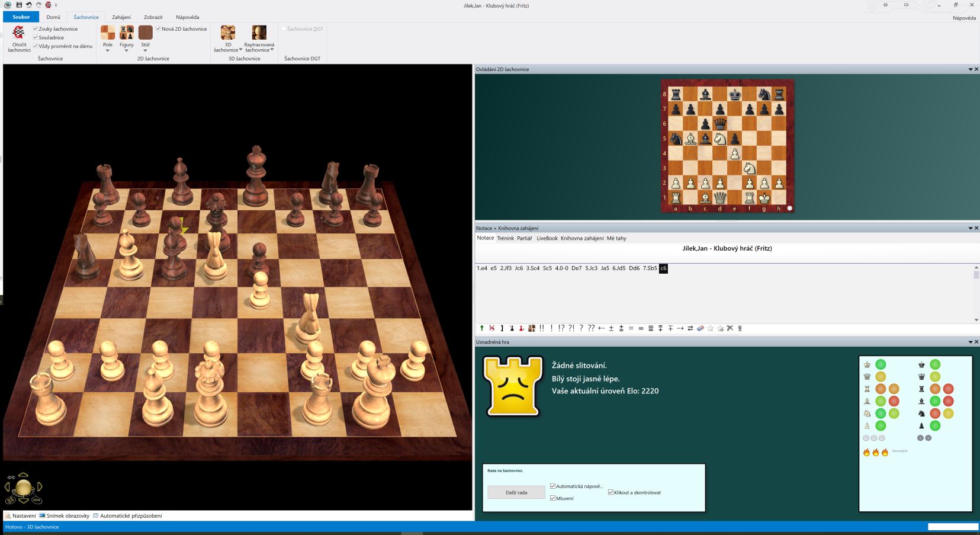Add the +− white winning symbol
This screenshot has height=535, width=980.
click(x=601, y=328)
